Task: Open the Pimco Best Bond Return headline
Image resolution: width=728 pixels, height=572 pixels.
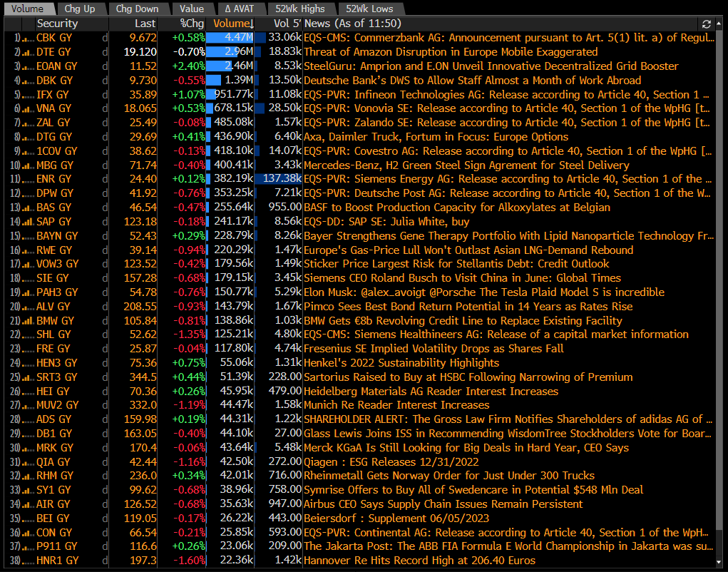Action: pos(468,307)
